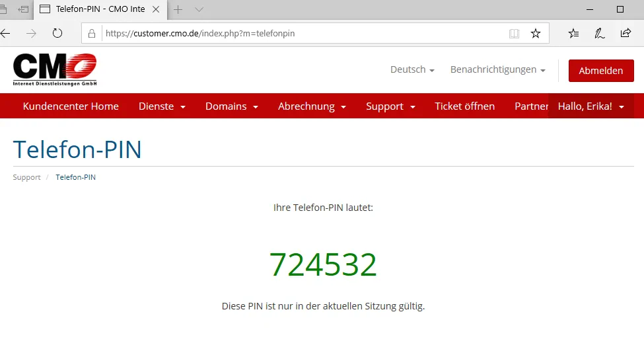
Task: Add page to favorites star
Action: [x=536, y=33]
